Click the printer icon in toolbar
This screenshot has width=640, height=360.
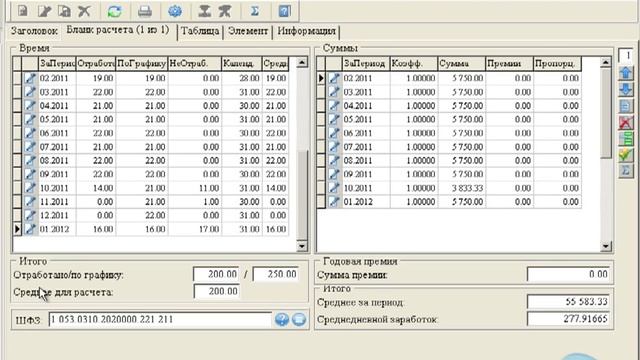click(x=144, y=11)
